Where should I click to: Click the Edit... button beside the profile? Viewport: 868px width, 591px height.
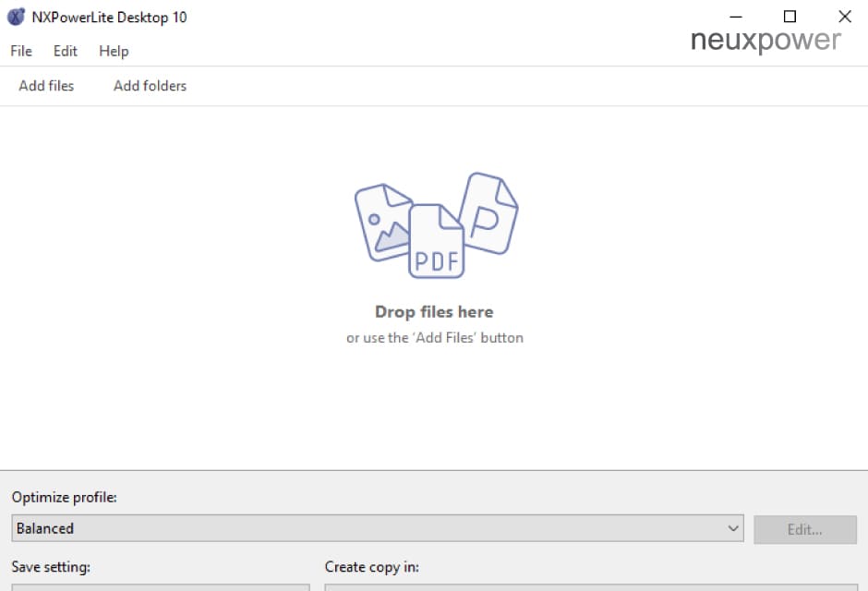point(804,527)
